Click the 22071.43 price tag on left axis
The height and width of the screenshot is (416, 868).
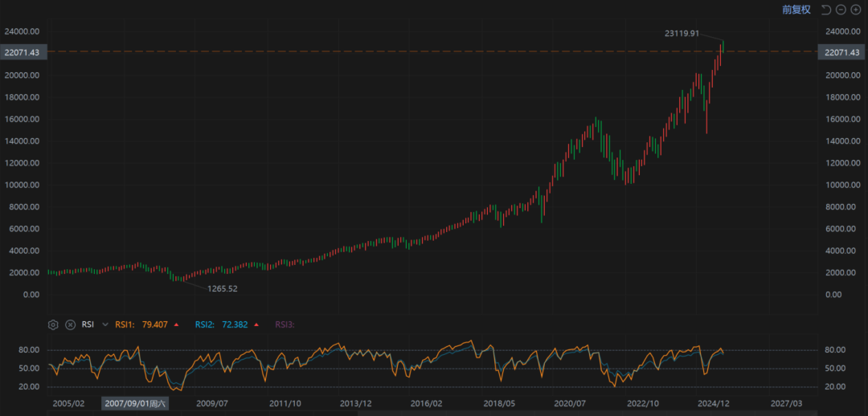[x=24, y=52]
